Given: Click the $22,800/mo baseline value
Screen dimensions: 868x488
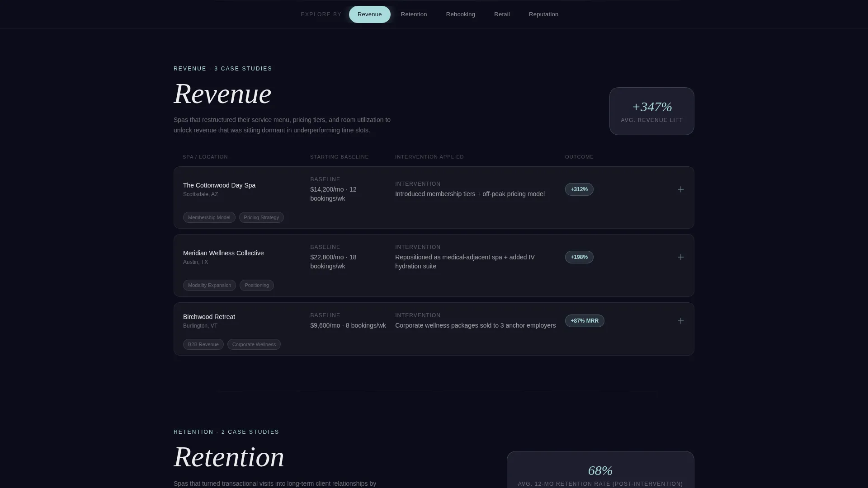Looking at the screenshot, I should (x=333, y=262).
